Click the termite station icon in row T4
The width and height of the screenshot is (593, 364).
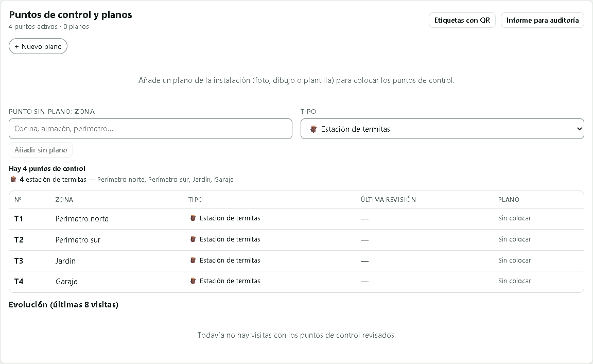point(193,281)
